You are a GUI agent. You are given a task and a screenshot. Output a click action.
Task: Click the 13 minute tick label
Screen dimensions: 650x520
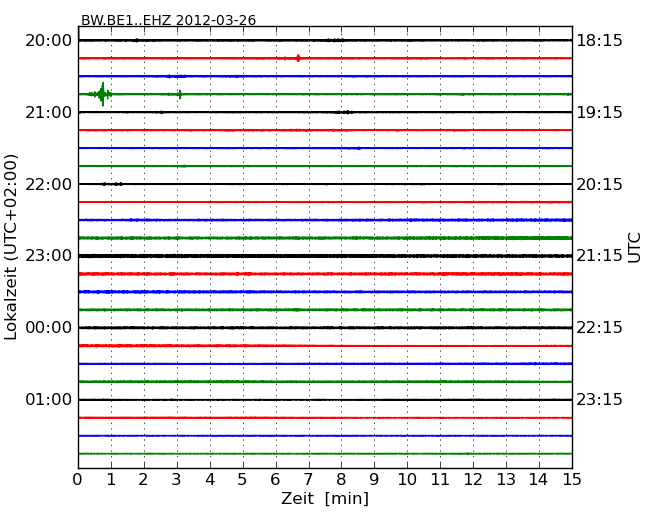click(x=506, y=479)
